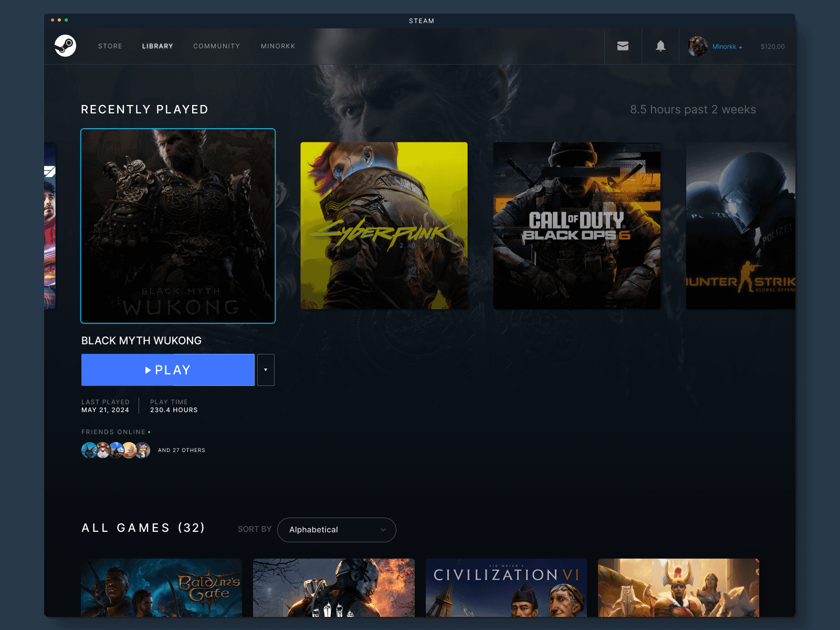Select the Cyberpunk 2077 cover
Screen dimensions: 840x630
click(x=384, y=226)
